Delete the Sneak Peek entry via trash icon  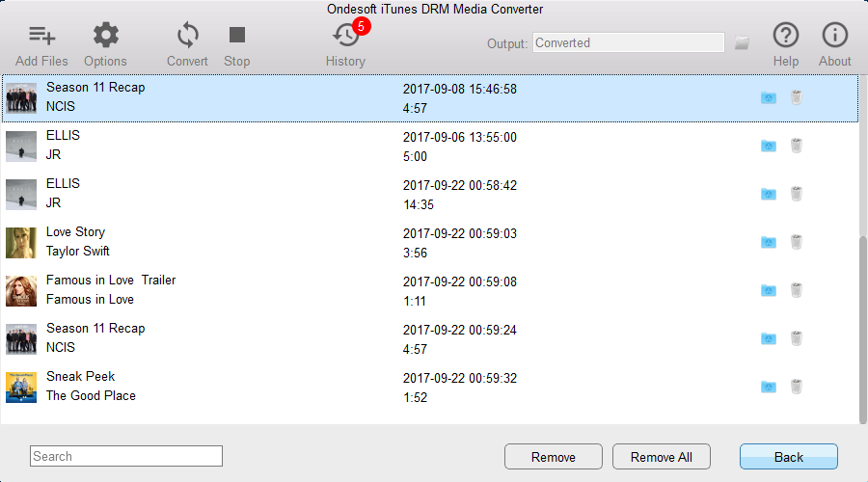point(797,387)
